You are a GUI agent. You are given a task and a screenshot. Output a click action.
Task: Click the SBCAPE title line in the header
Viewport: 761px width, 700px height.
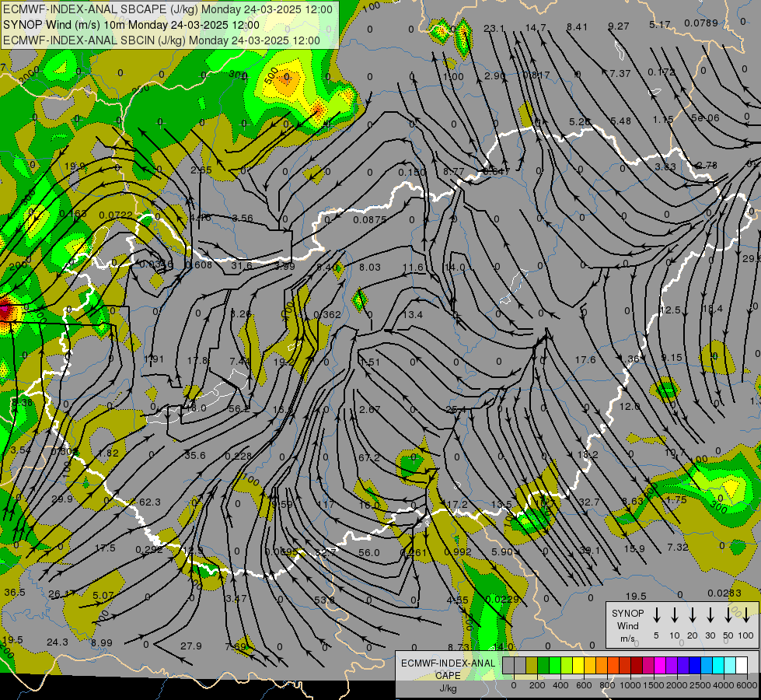click(x=168, y=9)
